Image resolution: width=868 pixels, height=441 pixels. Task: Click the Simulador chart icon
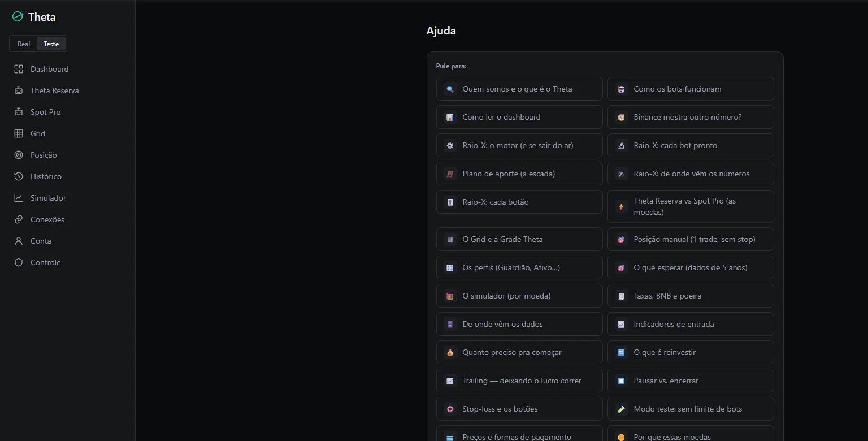[19, 198]
